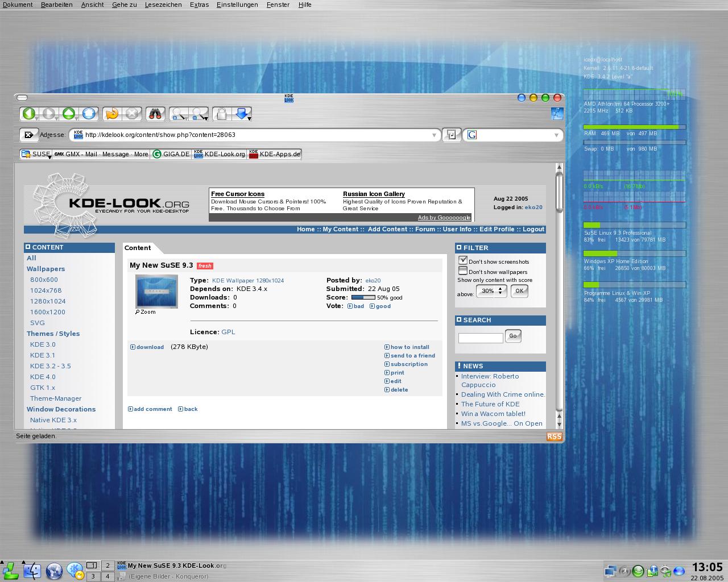728x582 pixels.
Task: Expand the Google search bar dropdown
Action: tap(556, 135)
